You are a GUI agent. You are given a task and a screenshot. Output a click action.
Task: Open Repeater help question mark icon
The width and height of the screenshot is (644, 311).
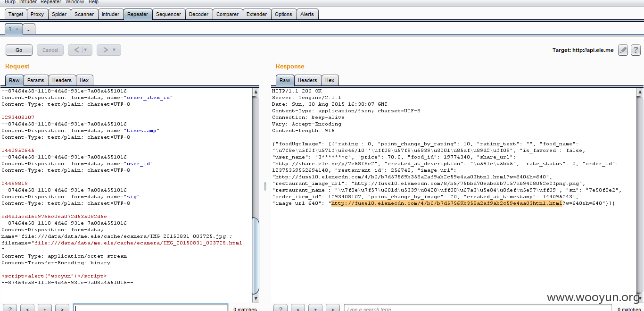636,50
